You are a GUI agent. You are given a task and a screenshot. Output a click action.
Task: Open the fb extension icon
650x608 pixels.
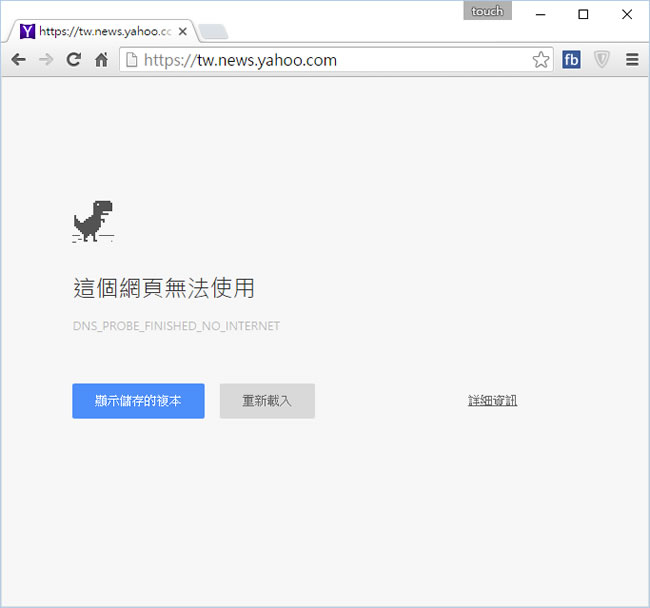[571, 60]
